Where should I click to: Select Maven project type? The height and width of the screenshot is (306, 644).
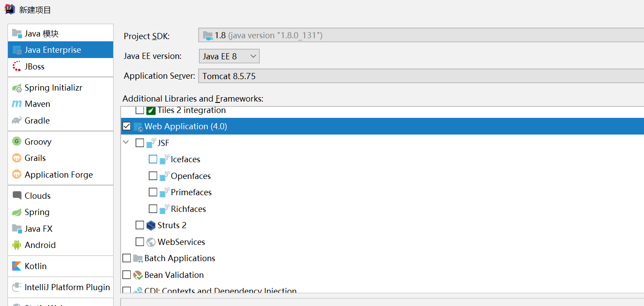coord(60,104)
